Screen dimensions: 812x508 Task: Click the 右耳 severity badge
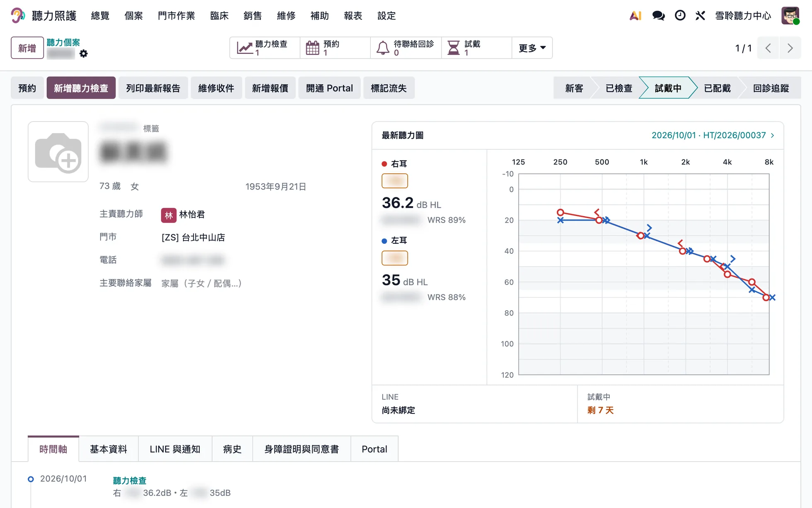pyautogui.click(x=394, y=181)
